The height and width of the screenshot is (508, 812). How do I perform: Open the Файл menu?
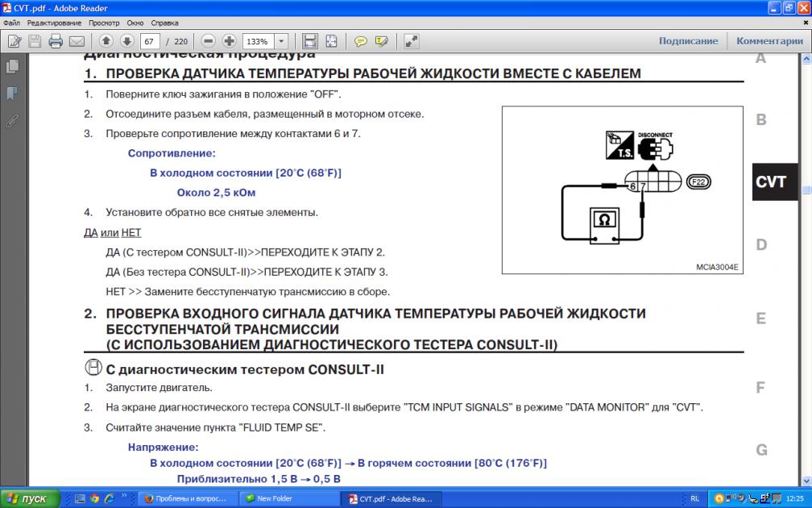click(x=11, y=23)
